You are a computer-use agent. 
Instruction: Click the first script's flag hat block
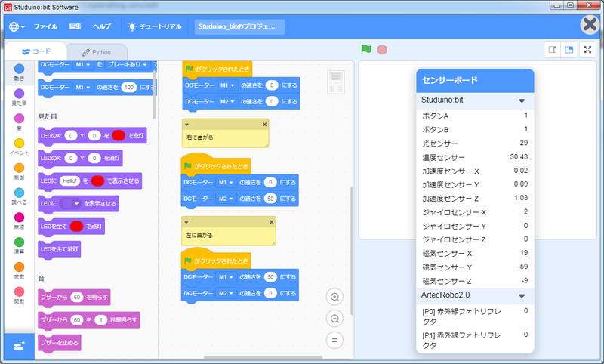[x=217, y=69]
